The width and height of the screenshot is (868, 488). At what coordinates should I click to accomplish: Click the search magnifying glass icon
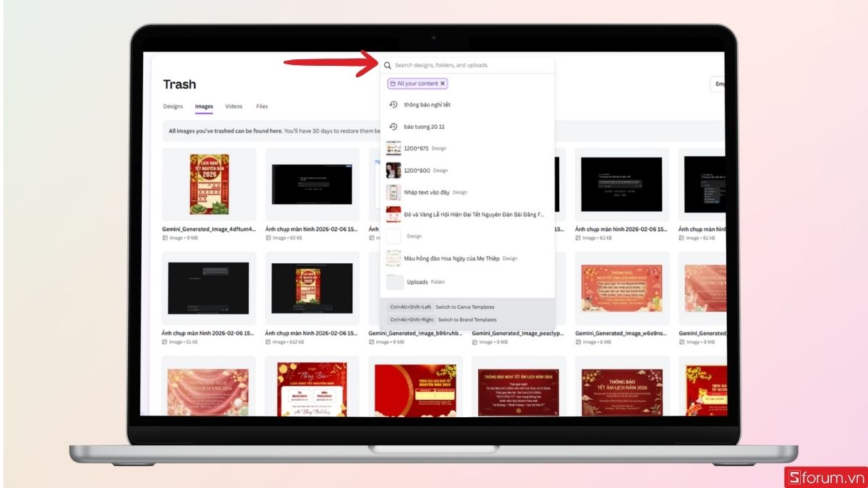coord(387,65)
